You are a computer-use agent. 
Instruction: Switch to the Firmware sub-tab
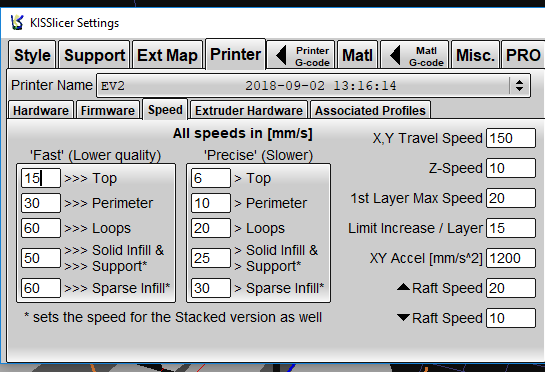(108, 110)
